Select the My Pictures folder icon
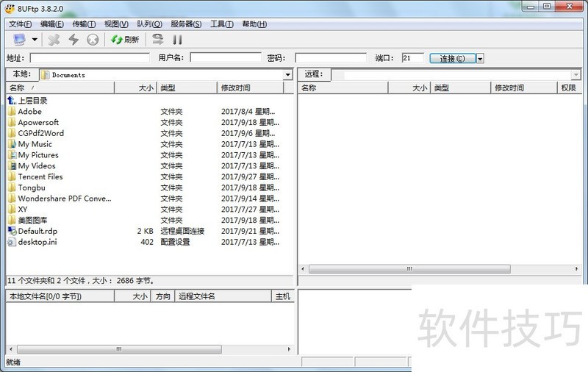 point(12,155)
